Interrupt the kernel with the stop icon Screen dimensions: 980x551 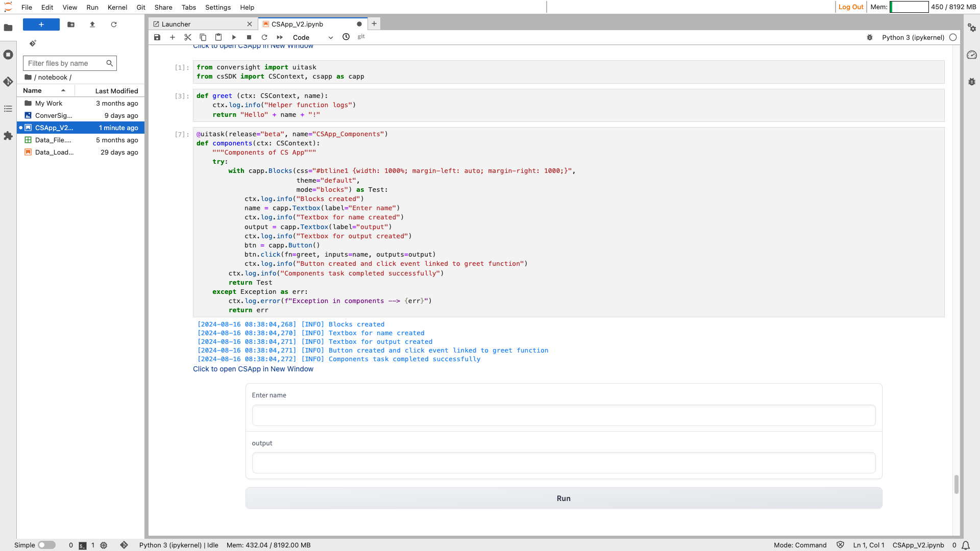point(249,37)
